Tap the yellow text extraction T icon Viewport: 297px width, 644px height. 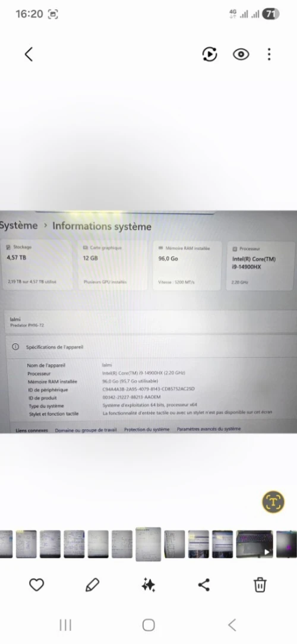[273, 501]
